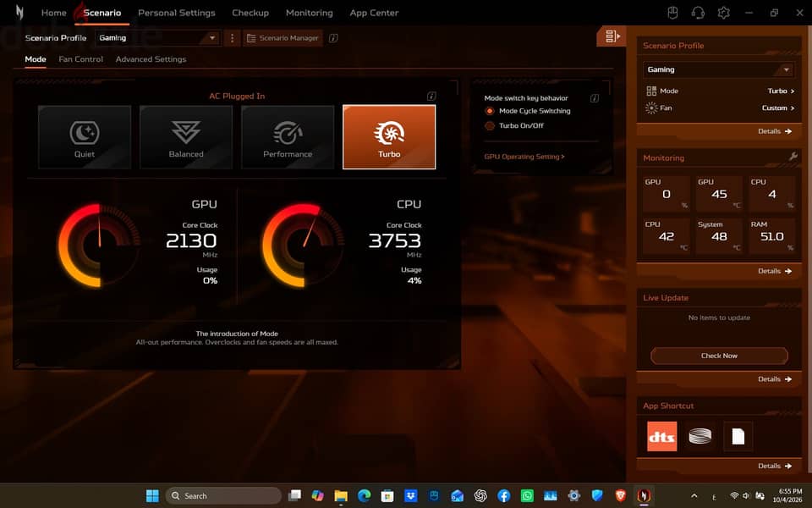Click the RAM 51.0 % monitoring tile

click(x=772, y=236)
